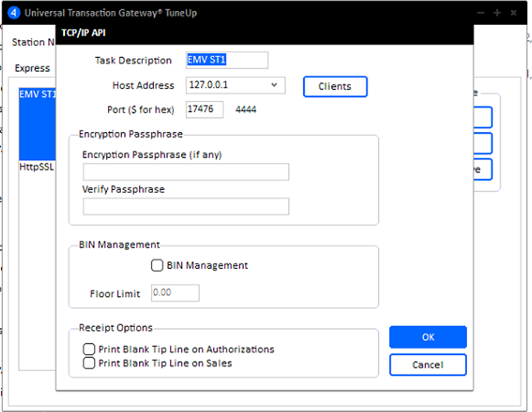532x412 pixels.
Task: Check Print Blank Tip Line on Sales
Action: click(x=89, y=363)
